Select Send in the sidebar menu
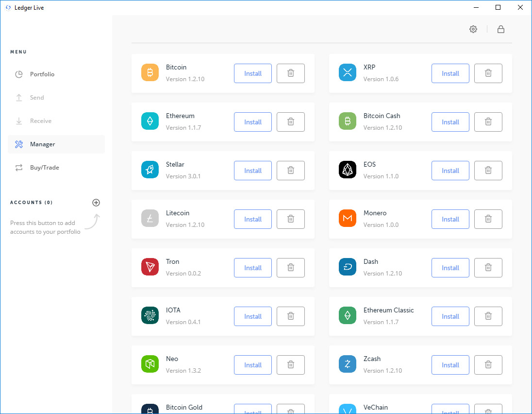This screenshot has height=414, width=532. (56, 98)
